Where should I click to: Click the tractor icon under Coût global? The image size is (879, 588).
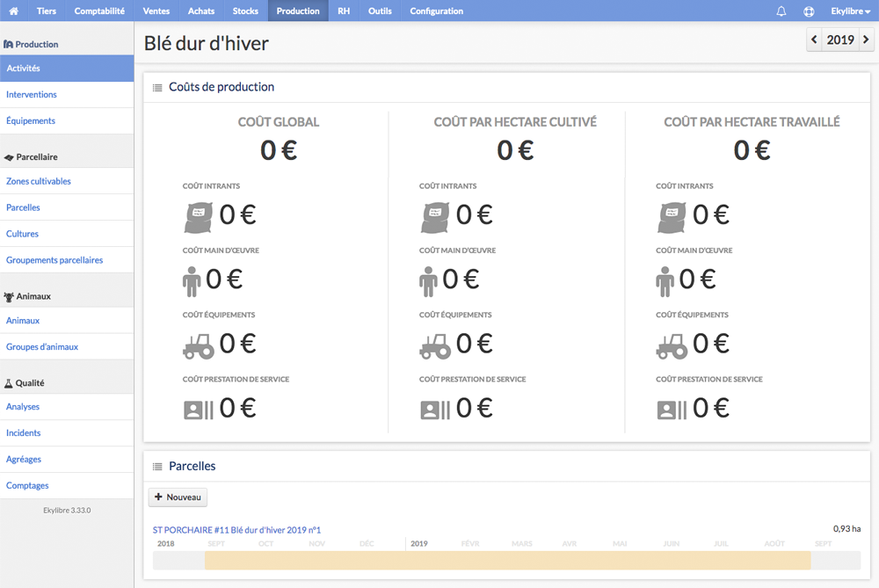pos(199,345)
